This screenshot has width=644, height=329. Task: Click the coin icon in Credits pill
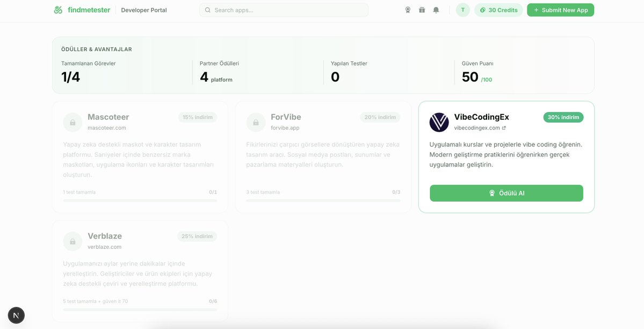[x=482, y=10]
